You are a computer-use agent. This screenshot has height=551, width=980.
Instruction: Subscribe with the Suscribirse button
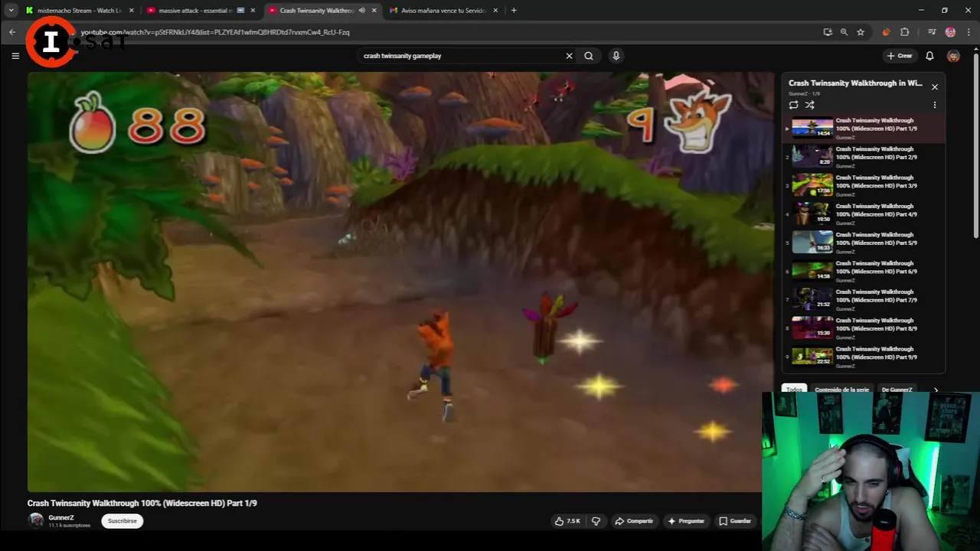(x=122, y=521)
